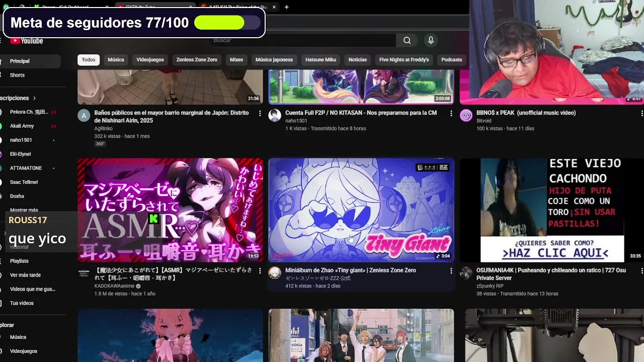Select the Música japonesa chip

click(x=274, y=60)
